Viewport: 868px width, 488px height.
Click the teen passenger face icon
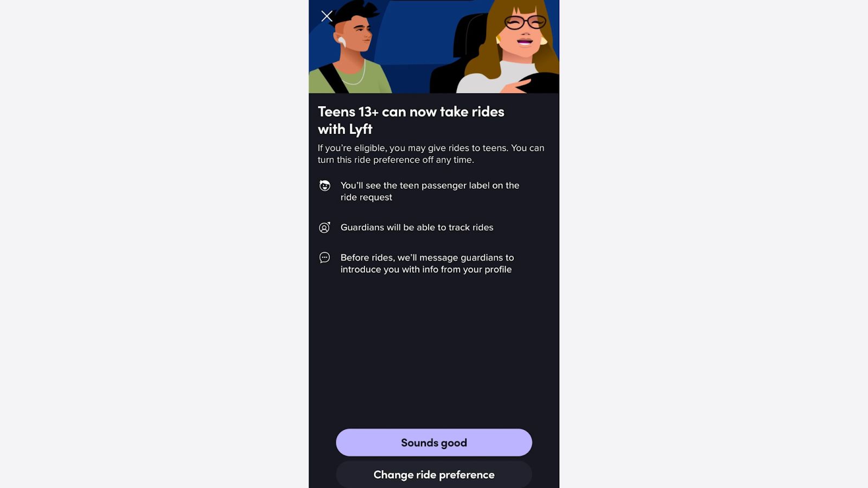tap(324, 186)
